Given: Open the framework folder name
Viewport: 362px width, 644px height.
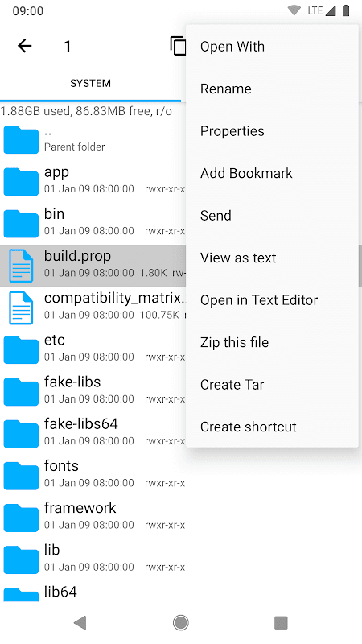Looking at the screenshot, I should [x=80, y=508].
